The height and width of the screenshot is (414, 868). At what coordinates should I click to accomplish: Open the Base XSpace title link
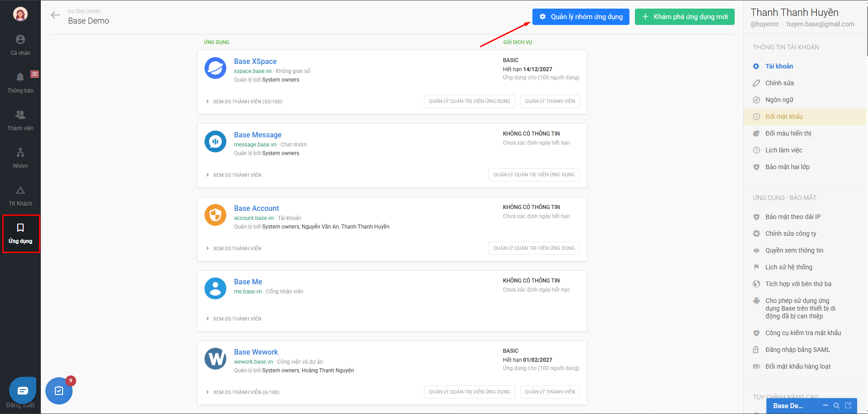click(255, 61)
